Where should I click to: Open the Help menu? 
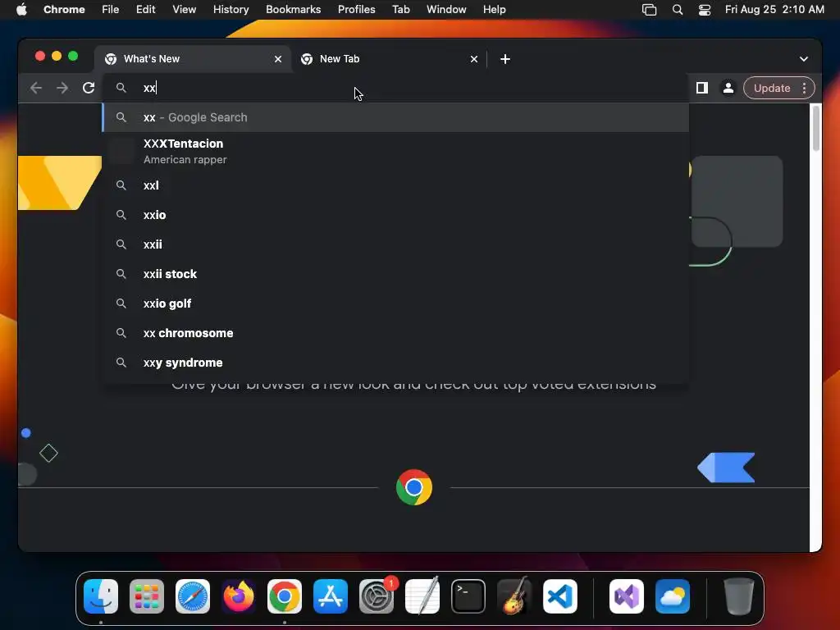point(495,10)
